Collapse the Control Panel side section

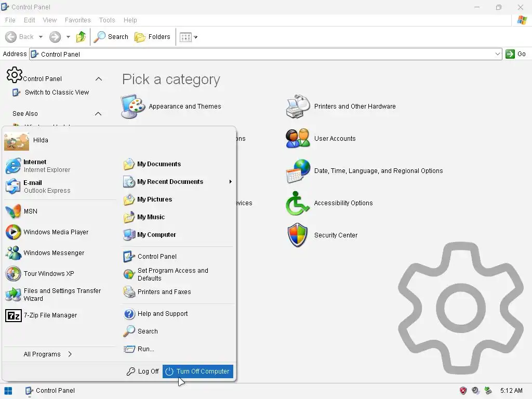pos(99,79)
